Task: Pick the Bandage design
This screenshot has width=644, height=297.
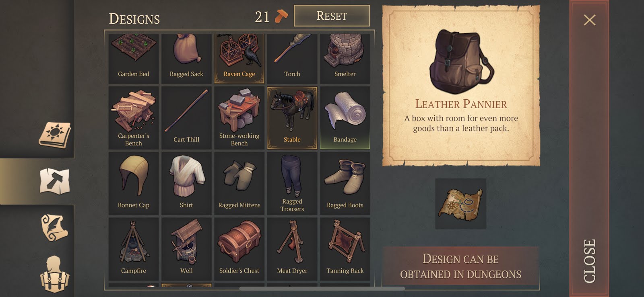Action: (x=345, y=118)
